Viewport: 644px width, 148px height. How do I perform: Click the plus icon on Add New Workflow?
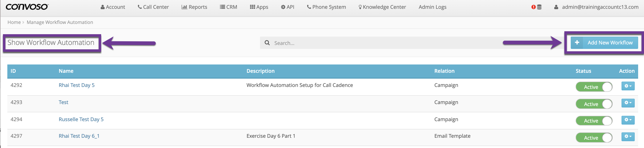577,42
